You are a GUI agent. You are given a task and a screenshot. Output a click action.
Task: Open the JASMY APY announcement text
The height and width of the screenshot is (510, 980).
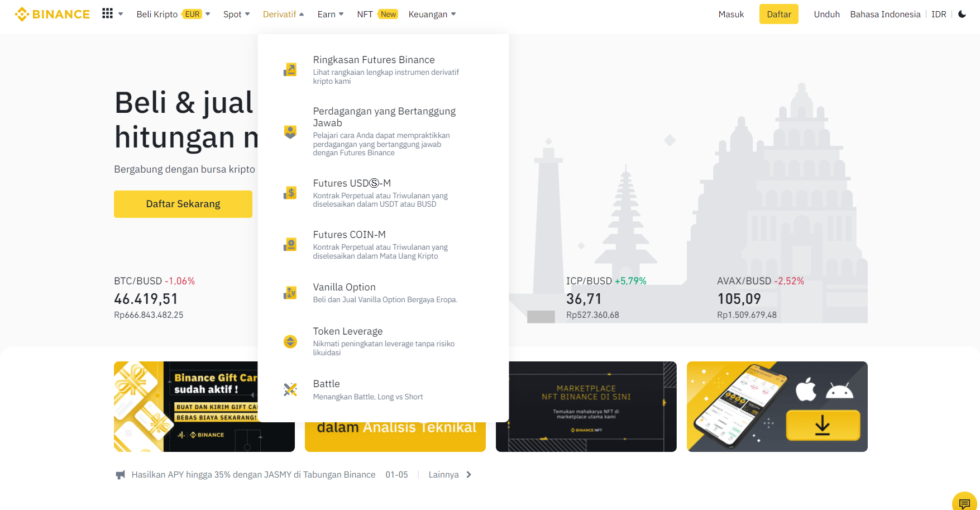pos(254,475)
